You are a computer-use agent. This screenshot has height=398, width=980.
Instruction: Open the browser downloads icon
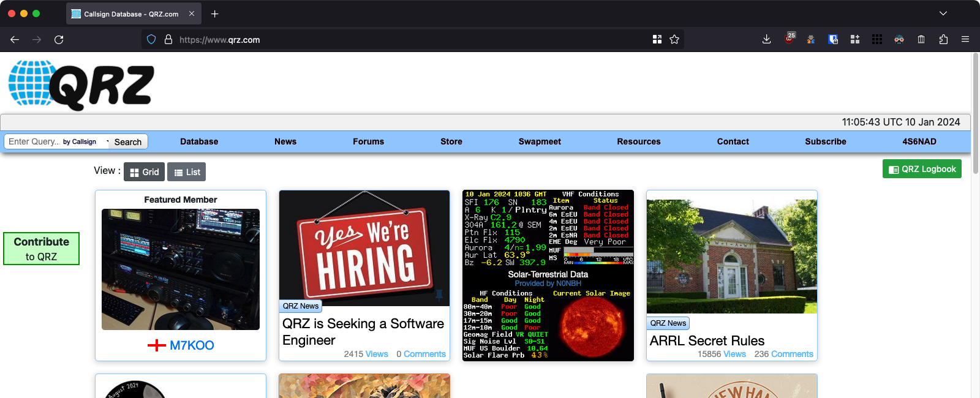pos(766,39)
